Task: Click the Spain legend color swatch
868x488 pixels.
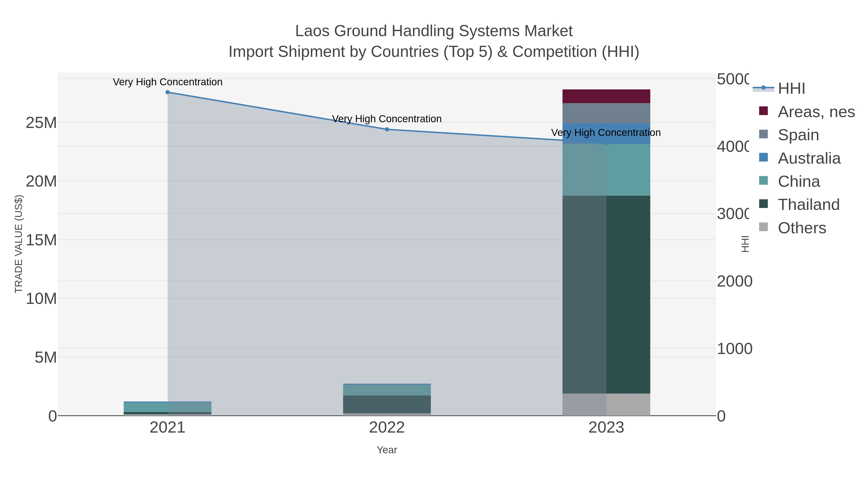Action: (x=764, y=134)
